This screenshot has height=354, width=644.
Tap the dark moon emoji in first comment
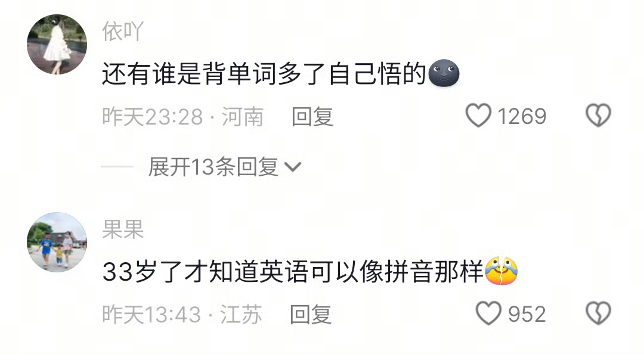point(444,73)
